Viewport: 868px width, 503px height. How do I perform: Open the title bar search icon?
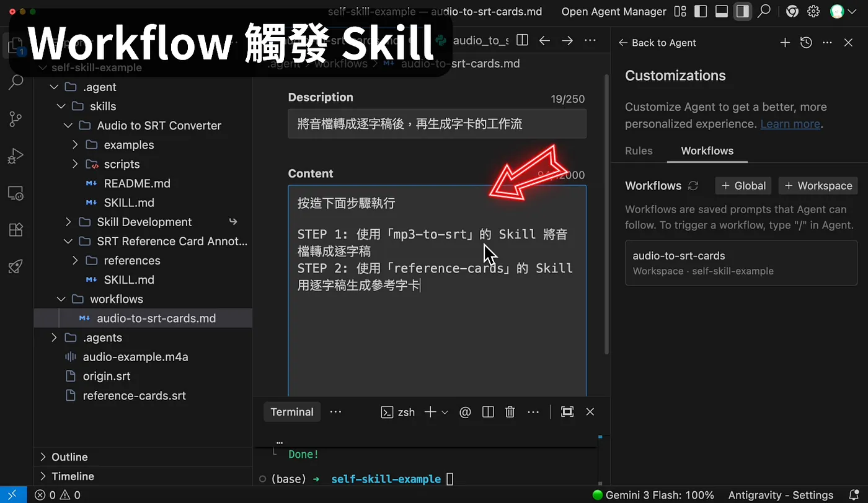coord(764,11)
